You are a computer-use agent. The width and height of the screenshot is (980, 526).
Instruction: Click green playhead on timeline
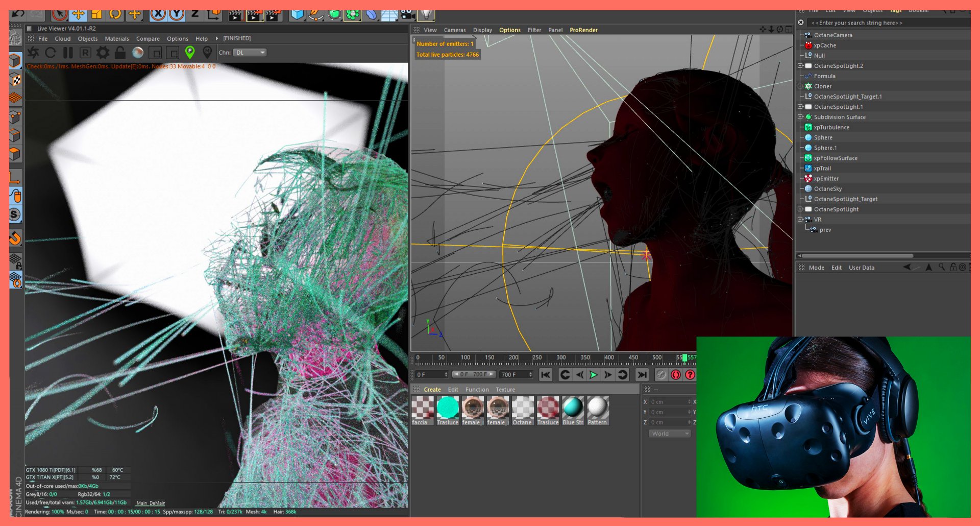pos(684,358)
